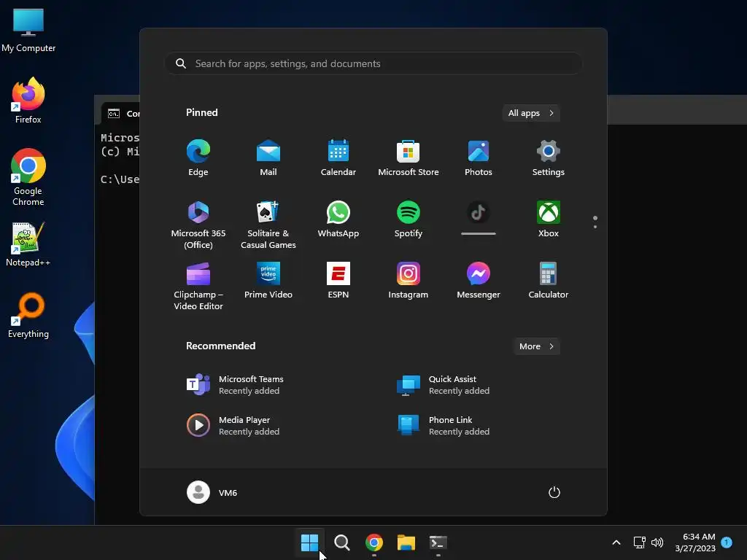This screenshot has width=747, height=560.
Task: Select the My Computer desktop icon
Action: [28, 29]
